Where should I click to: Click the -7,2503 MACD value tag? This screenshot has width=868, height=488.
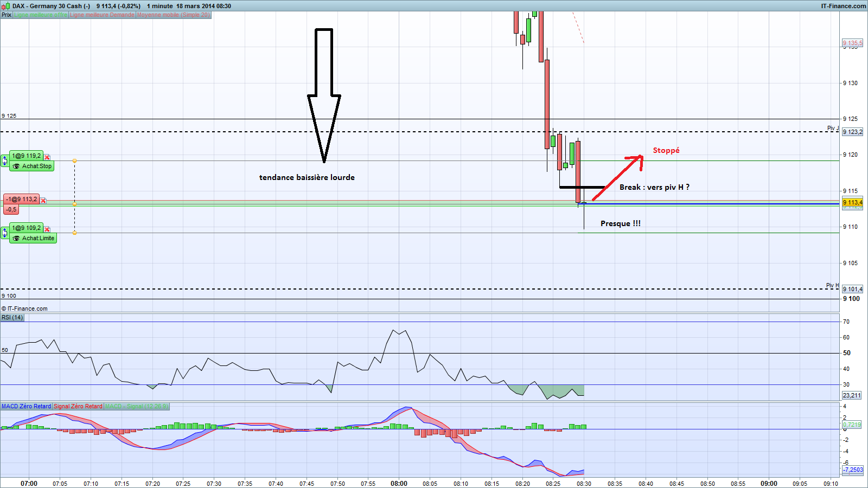click(x=853, y=470)
